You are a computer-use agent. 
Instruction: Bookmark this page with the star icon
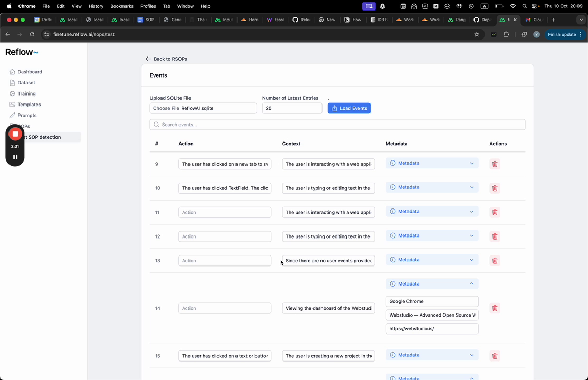click(477, 34)
